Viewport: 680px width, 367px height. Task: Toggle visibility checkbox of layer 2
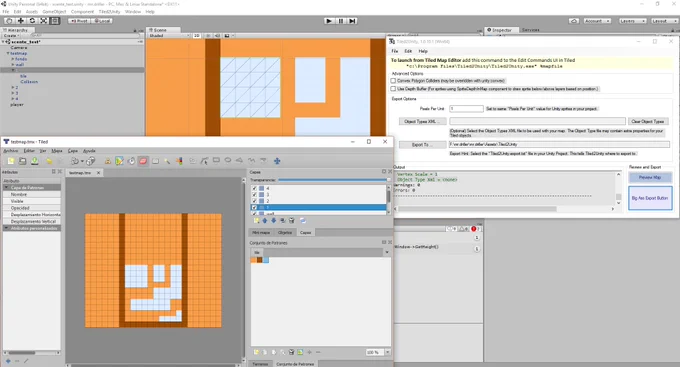[255, 201]
